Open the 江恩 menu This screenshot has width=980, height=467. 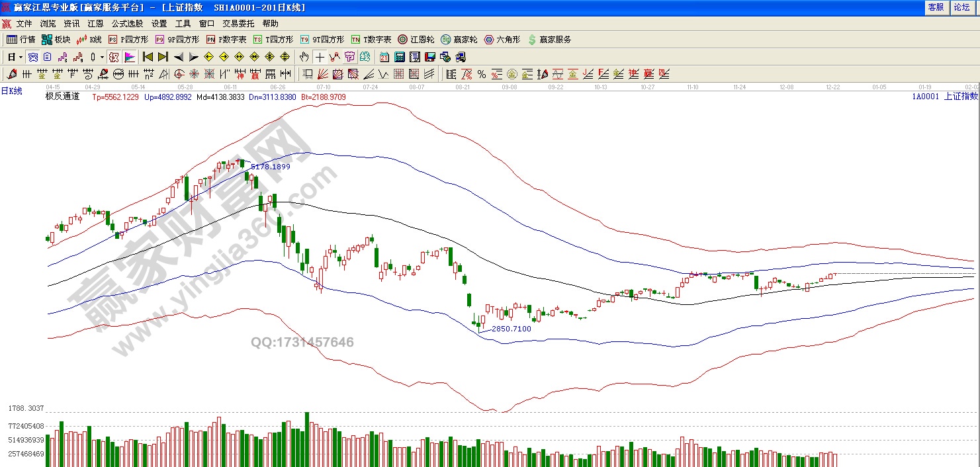click(96, 23)
